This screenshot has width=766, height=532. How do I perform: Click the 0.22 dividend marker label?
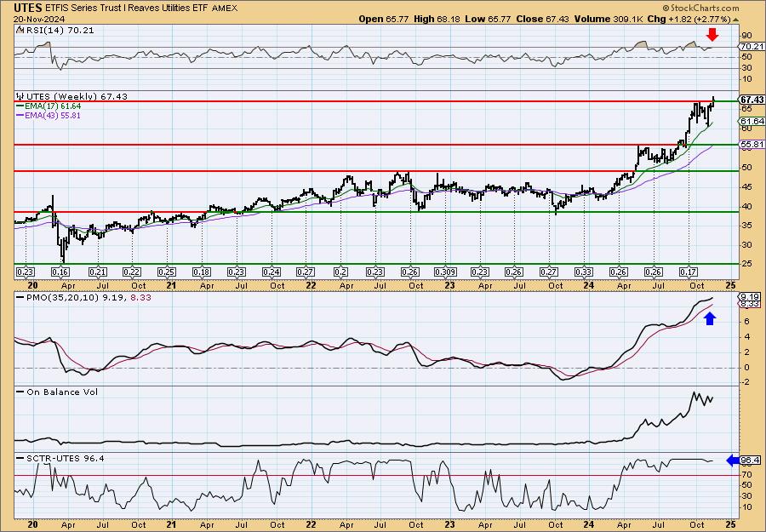point(132,272)
